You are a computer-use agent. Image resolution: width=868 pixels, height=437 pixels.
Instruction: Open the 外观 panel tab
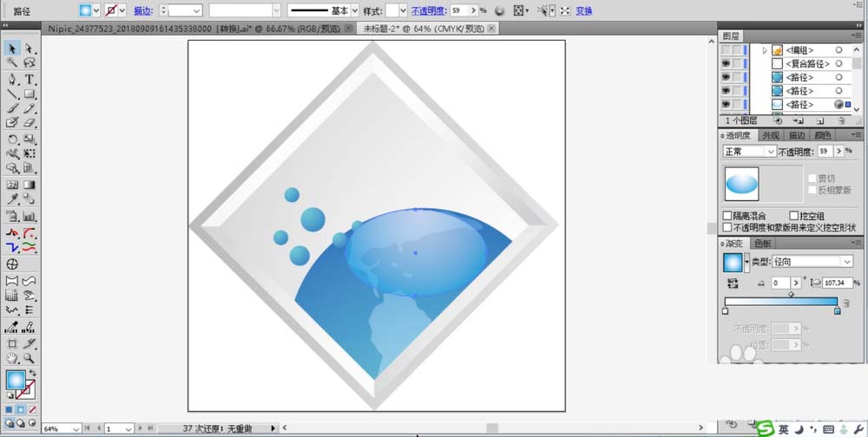[x=770, y=135]
